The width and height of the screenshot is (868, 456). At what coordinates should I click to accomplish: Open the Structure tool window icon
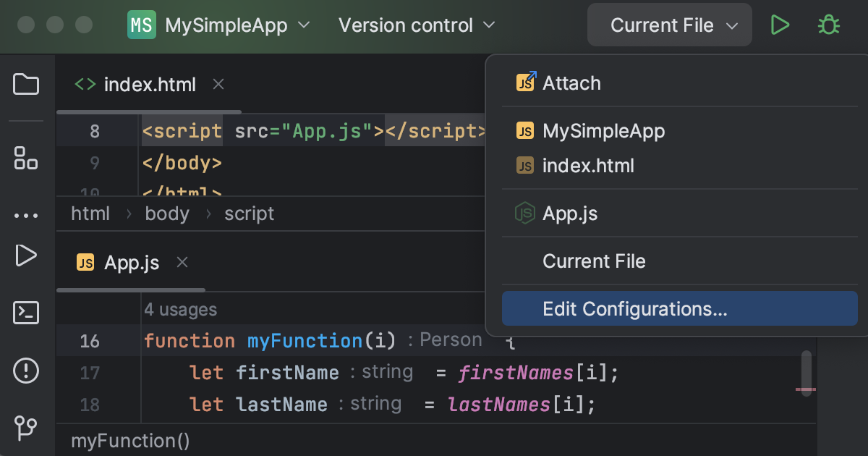click(x=26, y=159)
